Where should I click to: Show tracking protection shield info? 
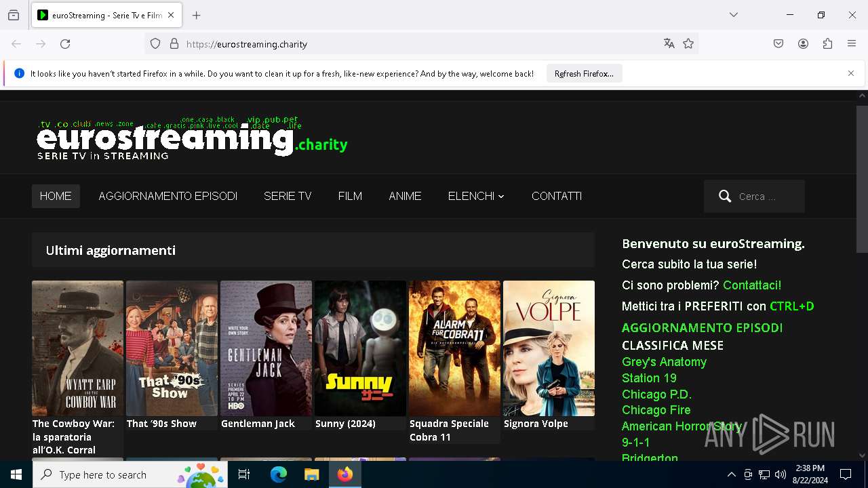pyautogui.click(x=155, y=44)
